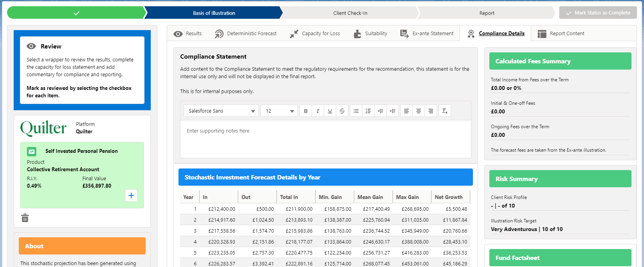Click the Ex-ante Statement icon

[405, 34]
